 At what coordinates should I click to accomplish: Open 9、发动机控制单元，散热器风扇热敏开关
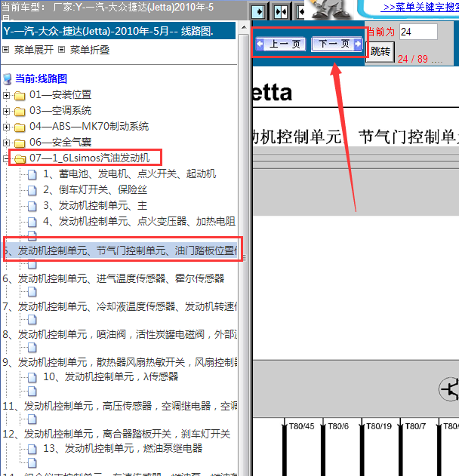tap(120, 362)
